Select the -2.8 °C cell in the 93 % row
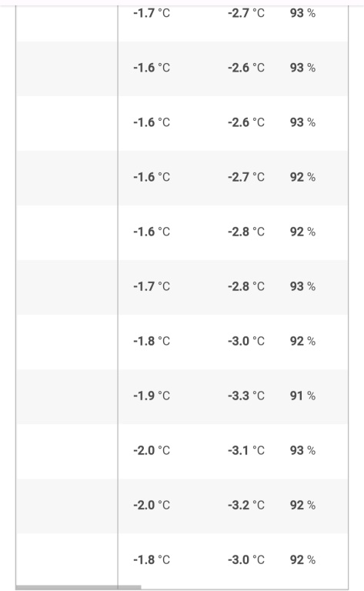Image resolution: width=364 pixels, height=591 pixels. (246, 286)
